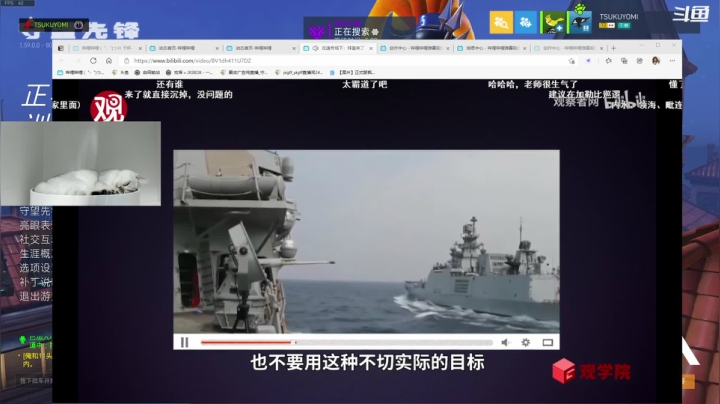
Task: Select 生涯概 menu item in game
Action: 36,254
